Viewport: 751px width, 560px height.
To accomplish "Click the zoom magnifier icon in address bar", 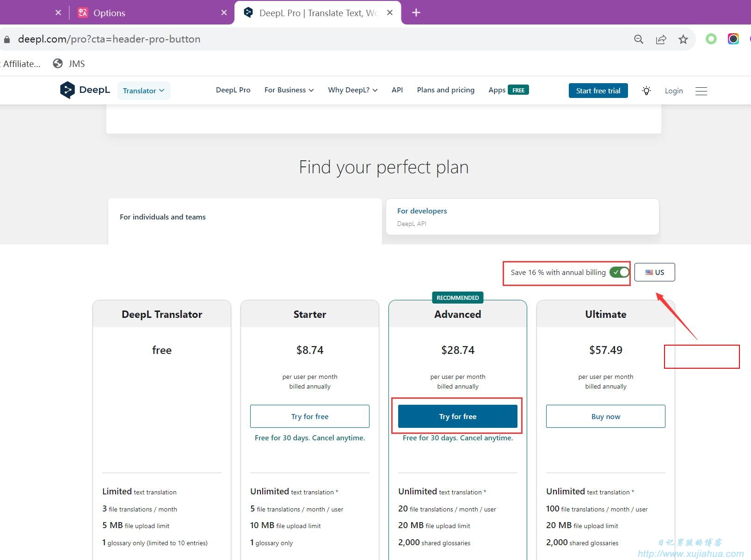I will [x=639, y=39].
